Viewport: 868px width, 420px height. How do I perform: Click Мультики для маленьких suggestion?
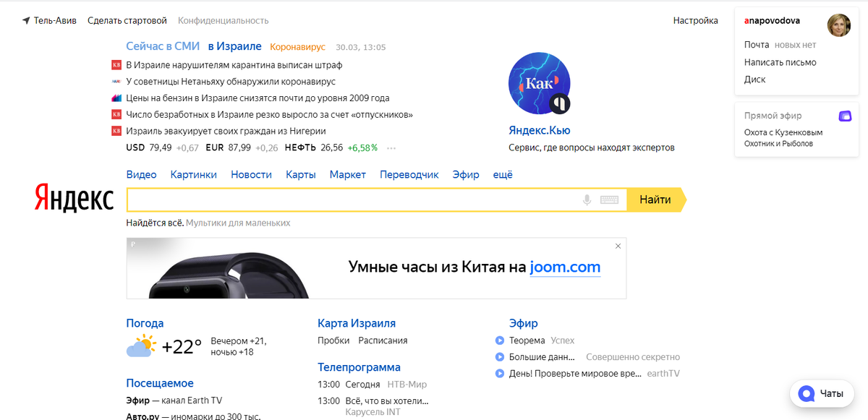(238, 223)
